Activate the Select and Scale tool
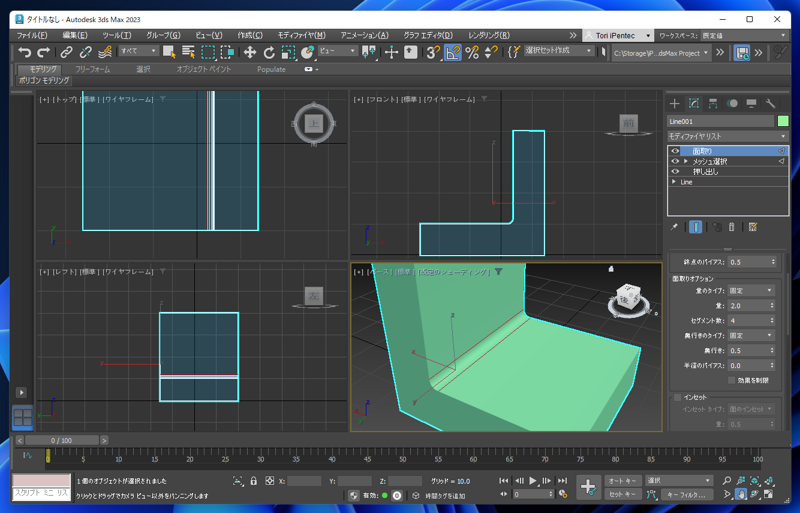The width and height of the screenshot is (800, 513). coord(288,52)
